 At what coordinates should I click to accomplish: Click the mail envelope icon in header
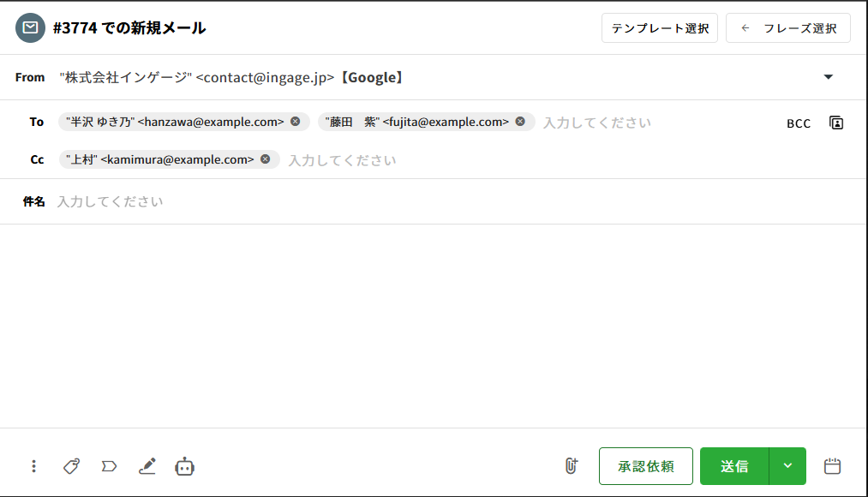point(31,28)
